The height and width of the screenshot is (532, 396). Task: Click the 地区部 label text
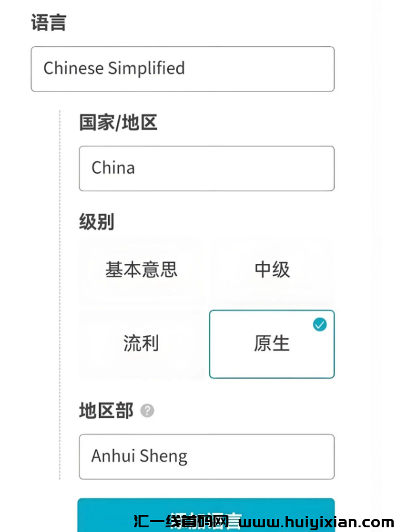[105, 410]
